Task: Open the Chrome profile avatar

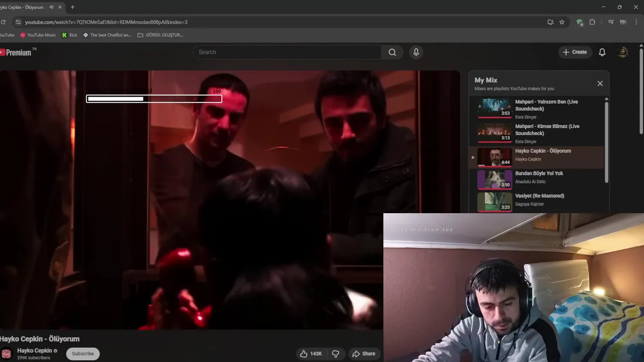Action: [x=623, y=22]
